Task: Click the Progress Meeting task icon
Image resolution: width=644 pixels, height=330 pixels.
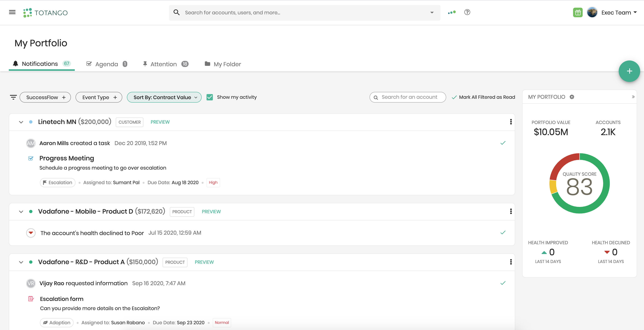Action: click(x=31, y=158)
